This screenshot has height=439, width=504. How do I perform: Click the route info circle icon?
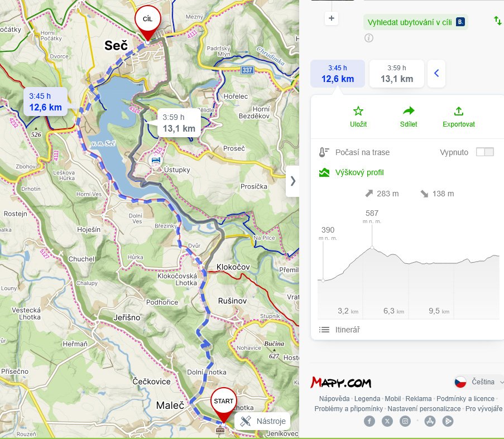(x=368, y=38)
